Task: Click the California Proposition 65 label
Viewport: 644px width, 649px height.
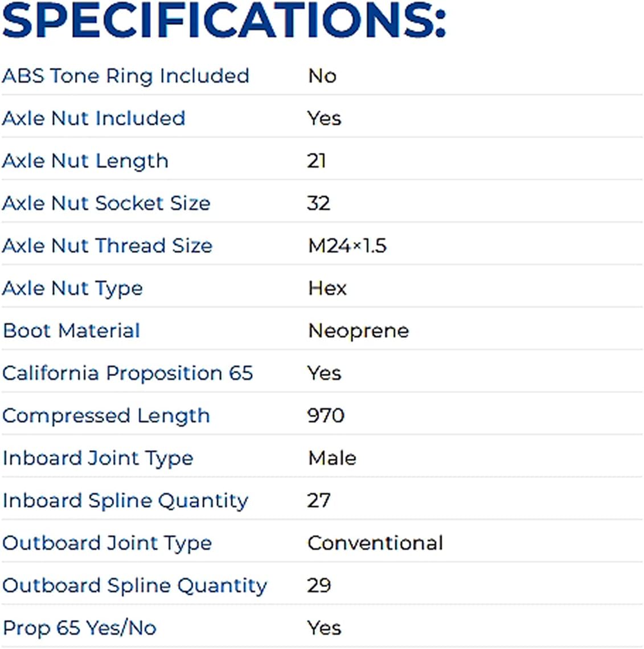Action: click(128, 373)
